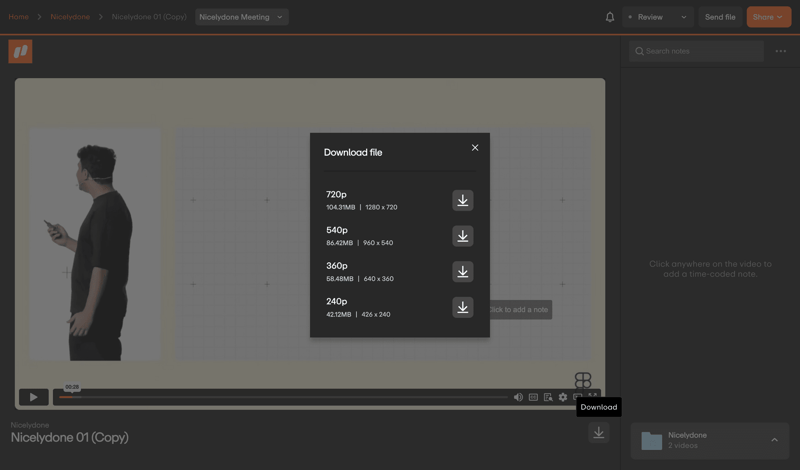The height and width of the screenshot is (470, 800).
Task: Collapse the Nicelydone folder panel
Action: [x=774, y=440]
